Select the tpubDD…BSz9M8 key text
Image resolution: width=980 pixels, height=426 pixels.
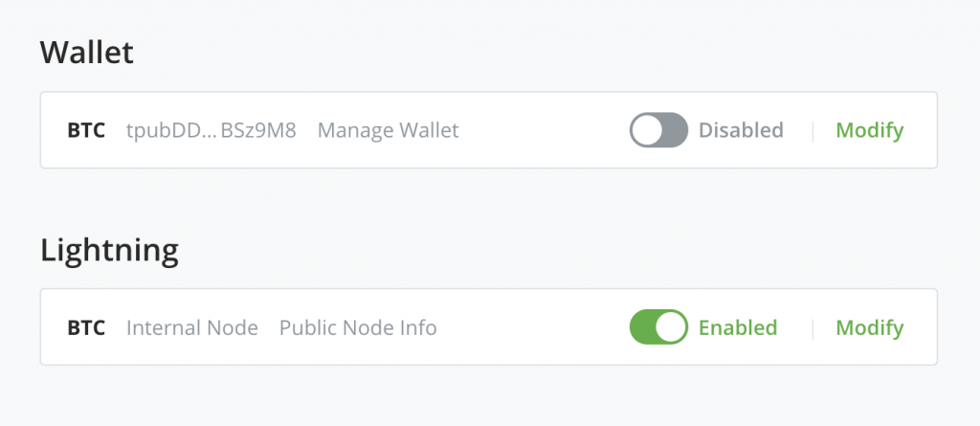212,130
